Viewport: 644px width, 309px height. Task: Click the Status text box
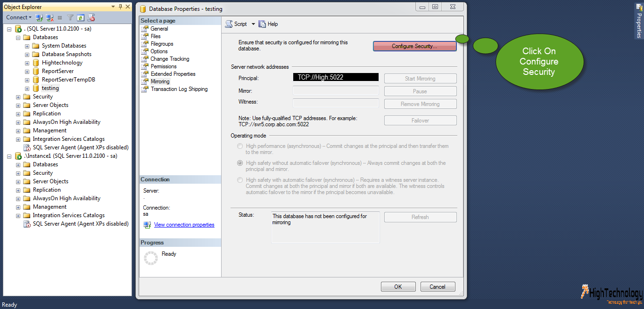[325, 227]
